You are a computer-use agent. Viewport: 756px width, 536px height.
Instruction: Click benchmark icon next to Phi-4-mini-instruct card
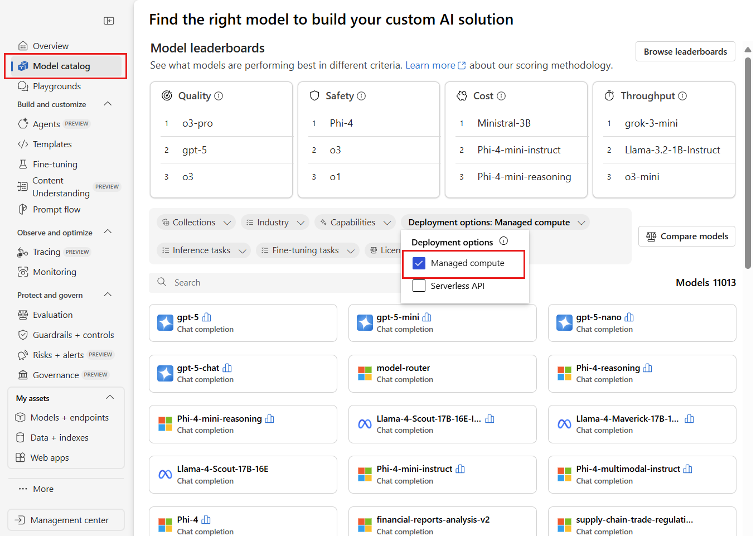pyautogui.click(x=461, y=469)
